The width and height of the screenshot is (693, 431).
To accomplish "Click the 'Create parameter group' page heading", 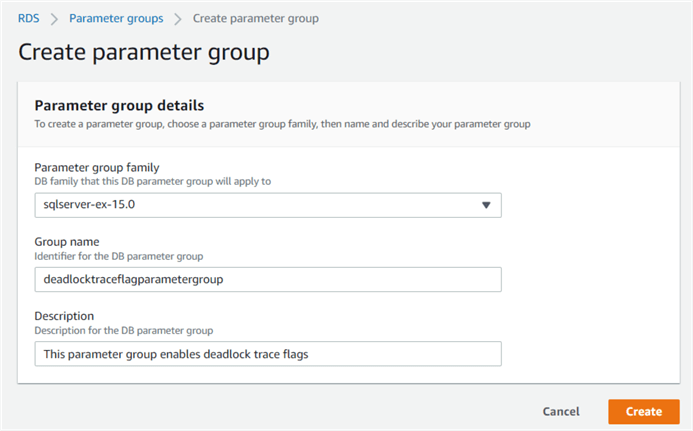I will pos(143,52).
